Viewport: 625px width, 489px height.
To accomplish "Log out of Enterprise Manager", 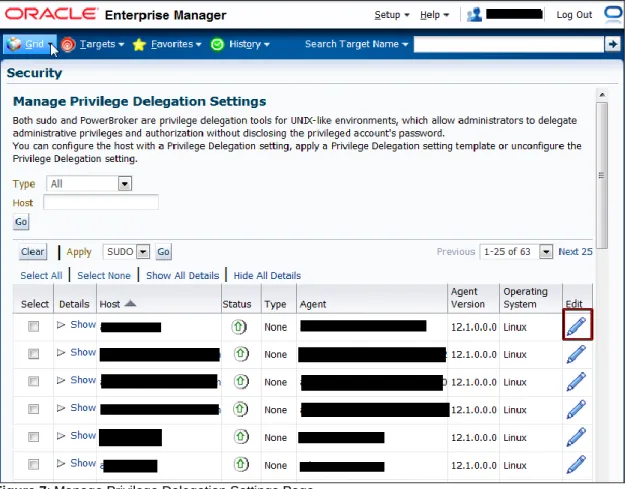I will pos(574,15).
